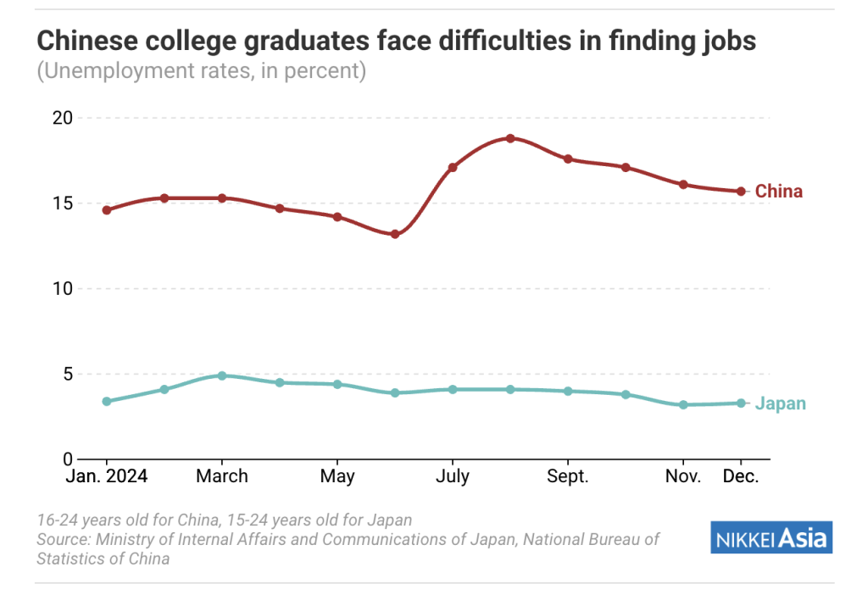This screenshot has height=595, width=868.
Task: Click the Sept. x-axis label
Action: [x=567, y=476]
